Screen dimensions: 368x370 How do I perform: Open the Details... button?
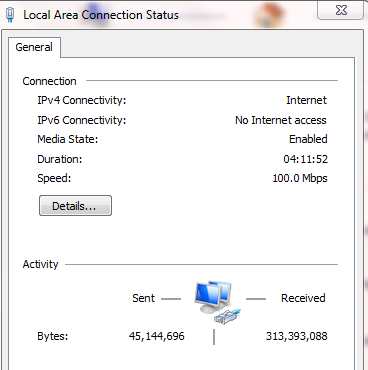(75, 206)
